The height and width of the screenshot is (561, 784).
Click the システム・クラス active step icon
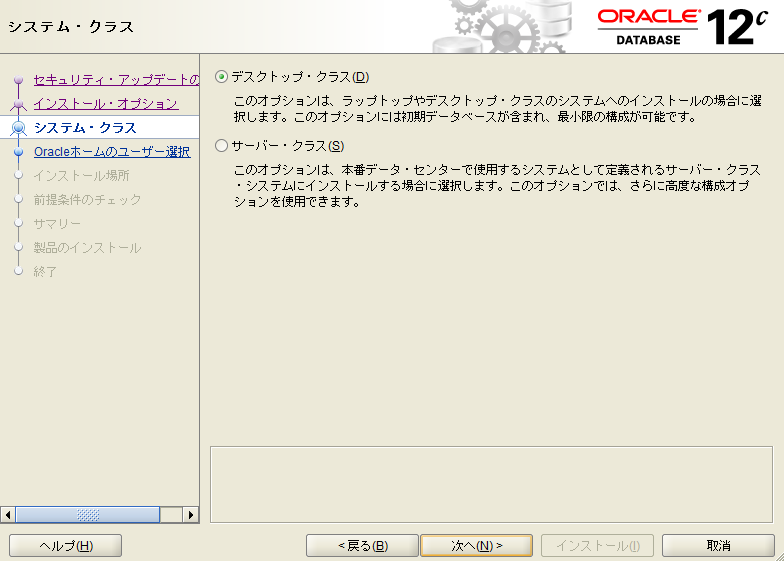point(18,128)
